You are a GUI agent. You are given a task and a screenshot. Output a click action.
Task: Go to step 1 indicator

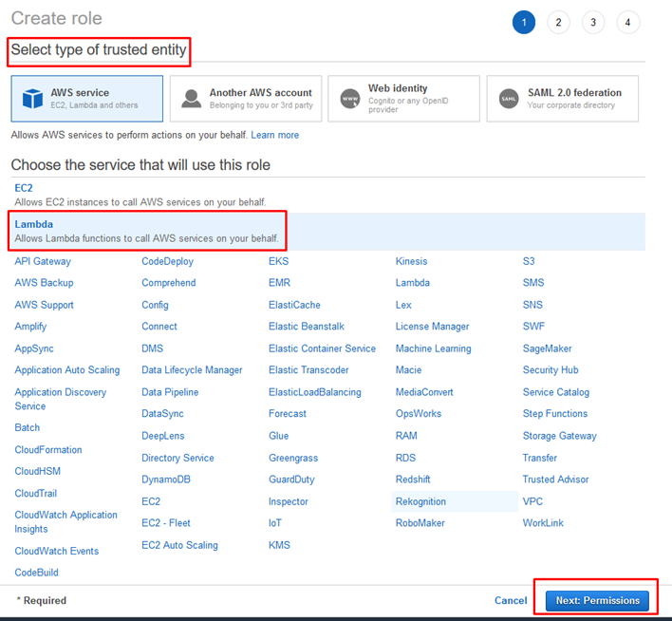pos(524,22)
